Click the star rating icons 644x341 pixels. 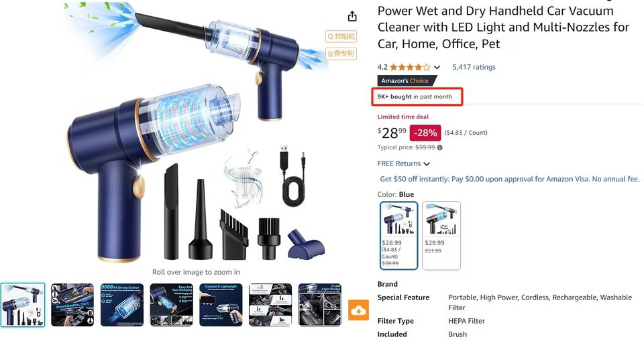410,67
